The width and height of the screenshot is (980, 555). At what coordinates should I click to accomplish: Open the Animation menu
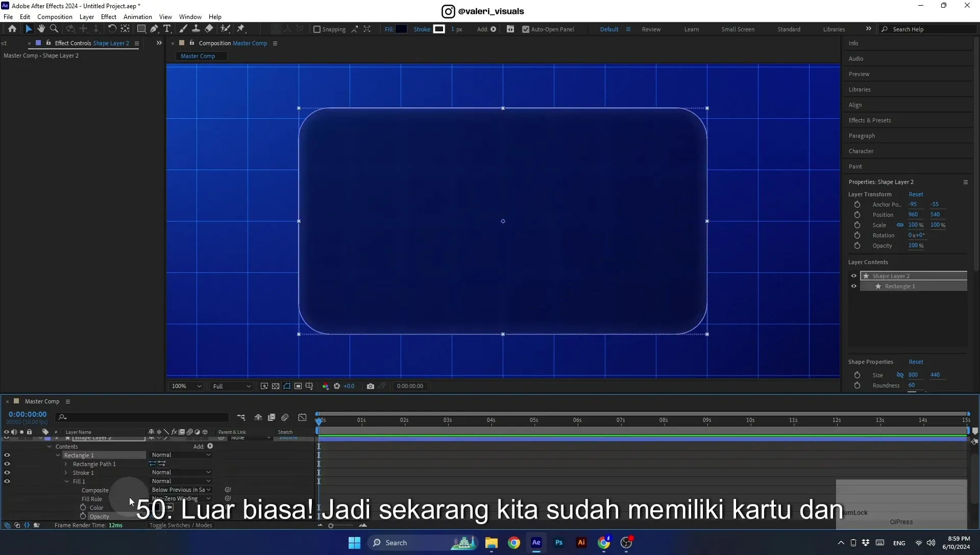click(138, 17)
